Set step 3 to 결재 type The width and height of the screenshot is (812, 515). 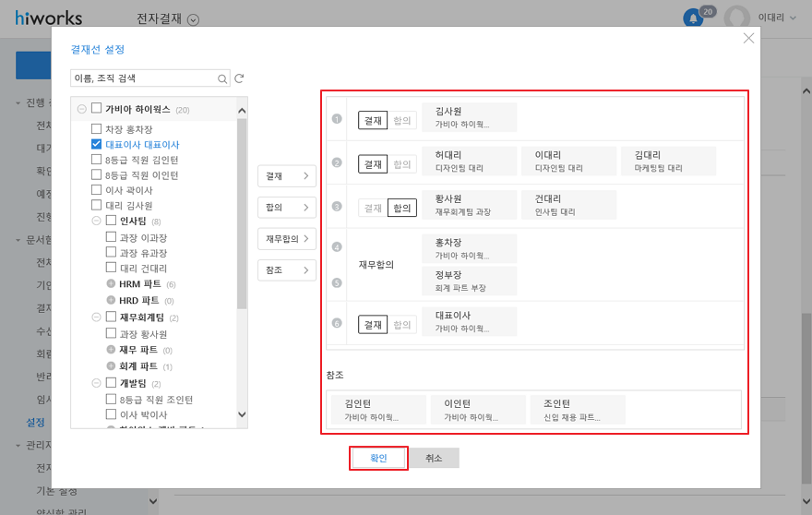coord(372,208)
